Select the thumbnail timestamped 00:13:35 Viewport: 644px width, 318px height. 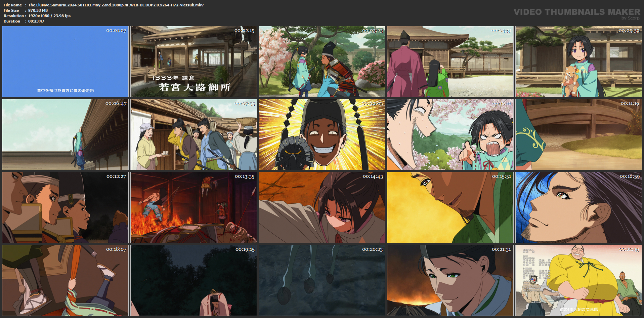(194, 207)
